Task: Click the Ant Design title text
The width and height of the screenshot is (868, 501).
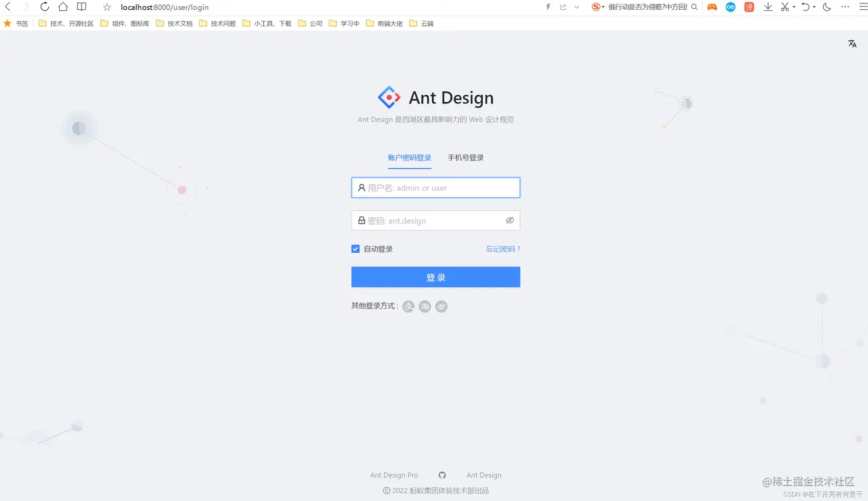Action: pyautogui.click(x=451, y=98)
